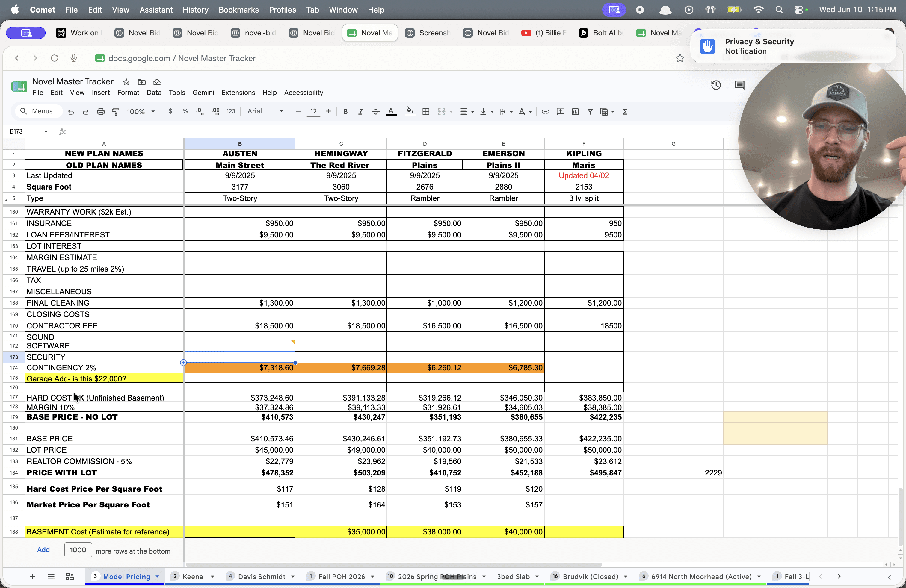906x588 pixels.
Task: Apply currency format with dollar icon
Action: pyautogui.click(x=170, y=111)
